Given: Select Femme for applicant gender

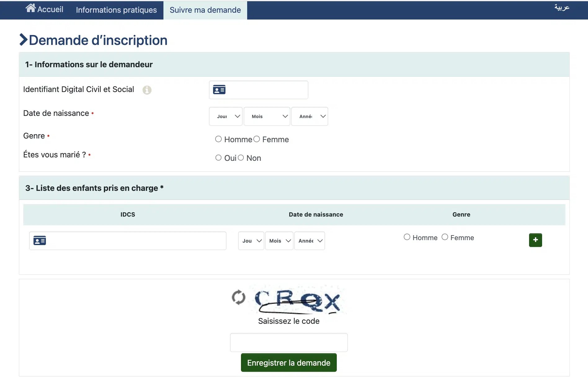Looking at the screenshot, I should (x=256, y=139).
